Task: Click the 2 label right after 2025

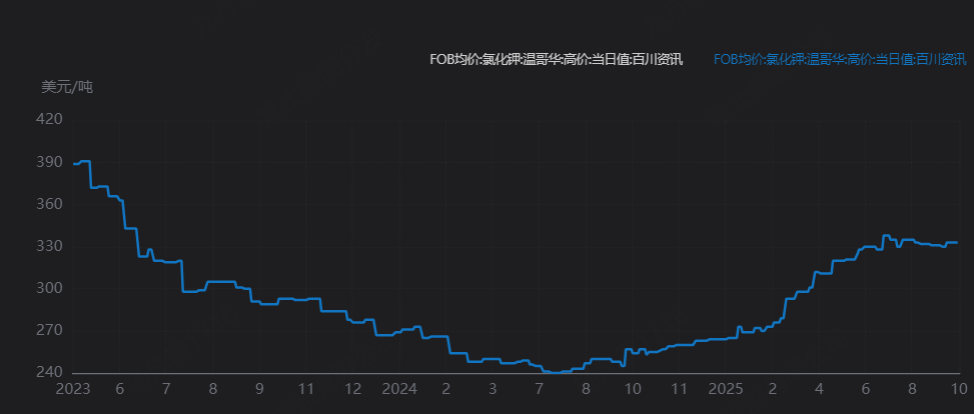Action: (773, 390)
